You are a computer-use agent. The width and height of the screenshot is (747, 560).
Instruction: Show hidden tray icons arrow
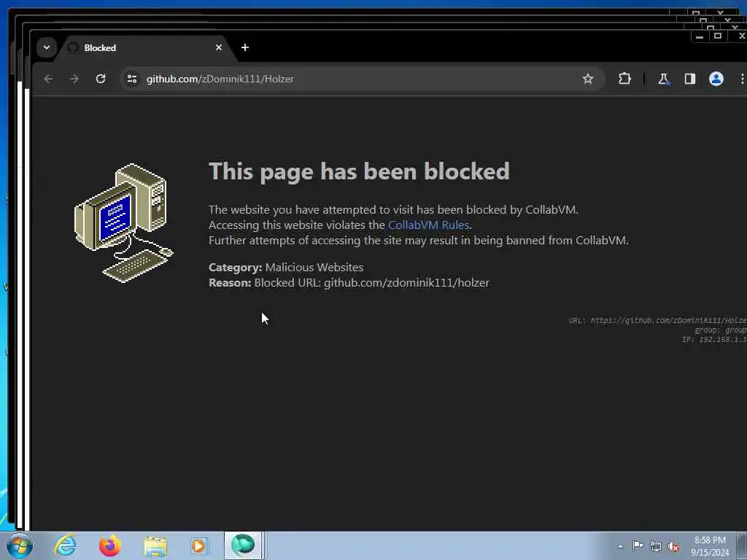pyautogui.click(x=620, y=546)
